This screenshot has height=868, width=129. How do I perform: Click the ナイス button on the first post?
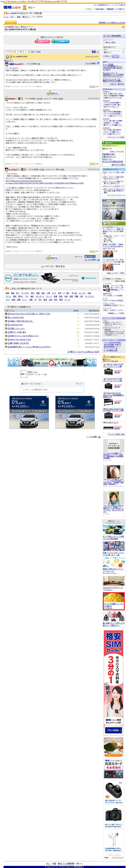pos(92,87)
